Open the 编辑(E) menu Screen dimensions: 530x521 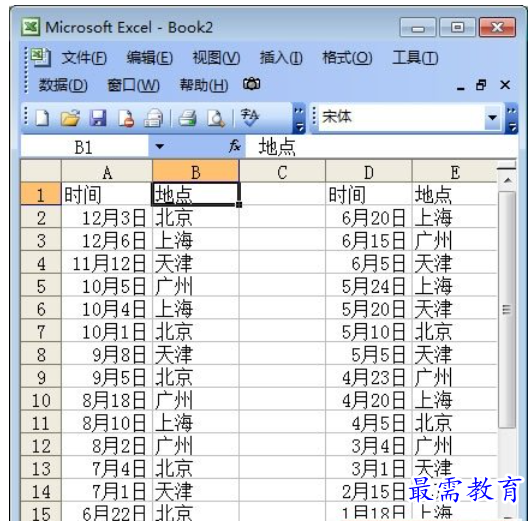pyautogui.click(x=149, y=57)
